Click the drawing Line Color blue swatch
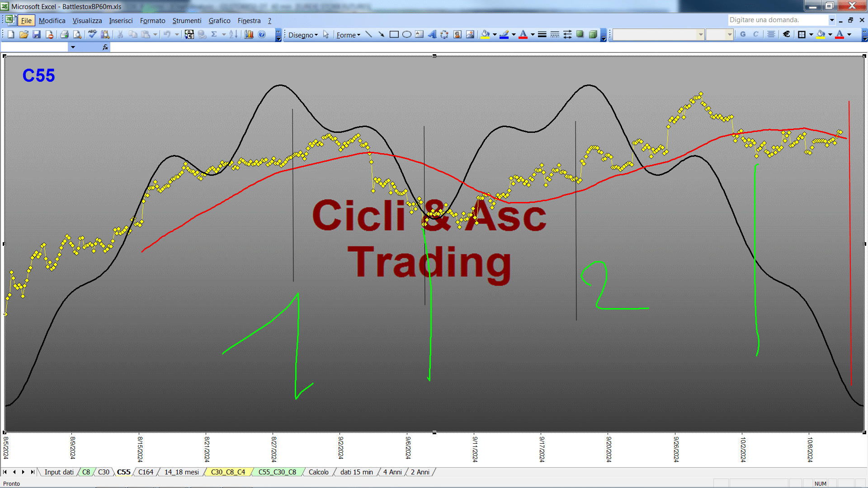The image size is (868, 488). click(x=504, y=34)
